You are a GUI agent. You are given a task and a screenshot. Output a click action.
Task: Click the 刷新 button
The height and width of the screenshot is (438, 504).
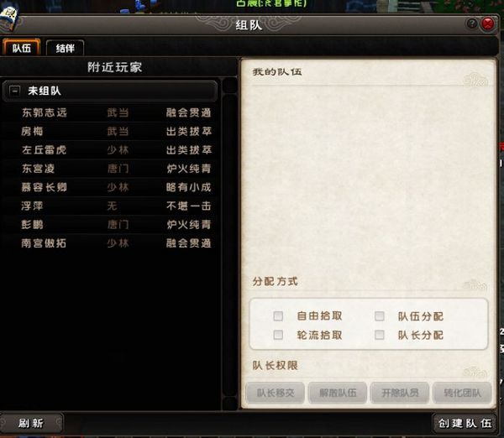pyautogui.click(x=31, y=423)
